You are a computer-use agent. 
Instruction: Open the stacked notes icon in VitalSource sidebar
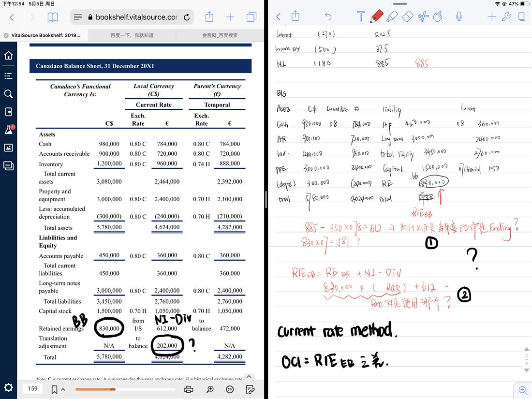[x=9, y=165]
